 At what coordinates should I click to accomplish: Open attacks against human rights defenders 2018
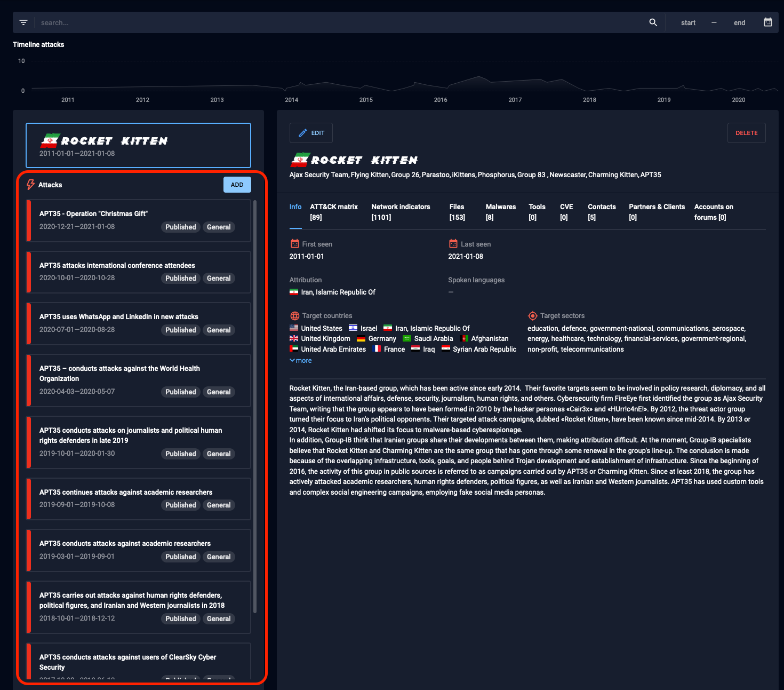pos(139,607)
